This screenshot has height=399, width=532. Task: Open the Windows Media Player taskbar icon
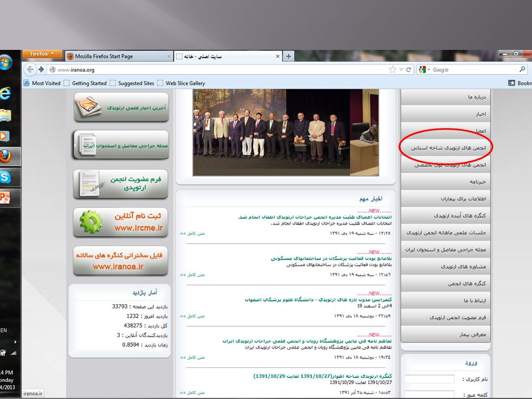(x=5, y=136)
